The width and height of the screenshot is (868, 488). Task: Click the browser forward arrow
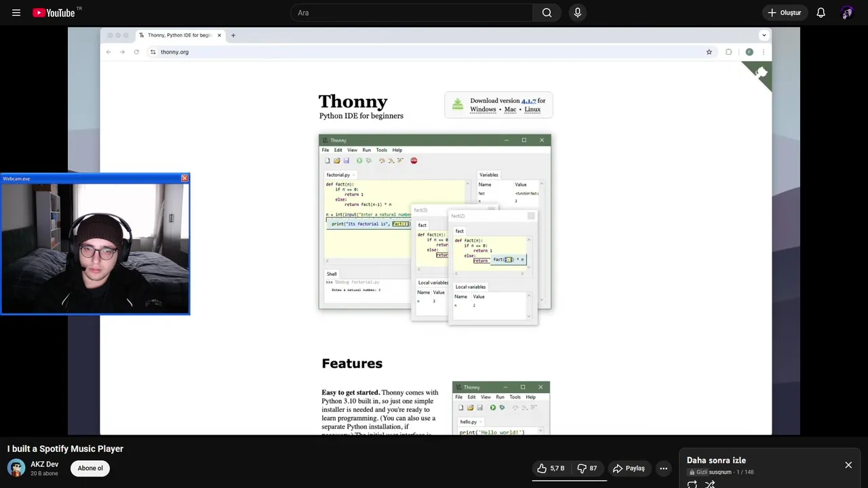[x=122, y=52]
